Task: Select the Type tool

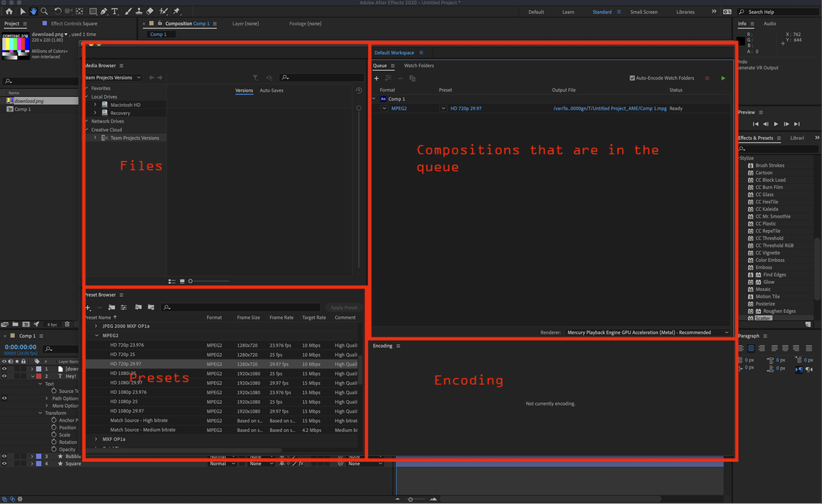Action: [x=115, y=11]
